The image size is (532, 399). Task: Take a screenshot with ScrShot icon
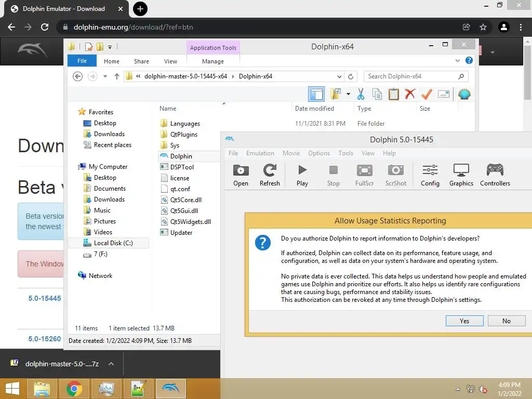point(395,175)
